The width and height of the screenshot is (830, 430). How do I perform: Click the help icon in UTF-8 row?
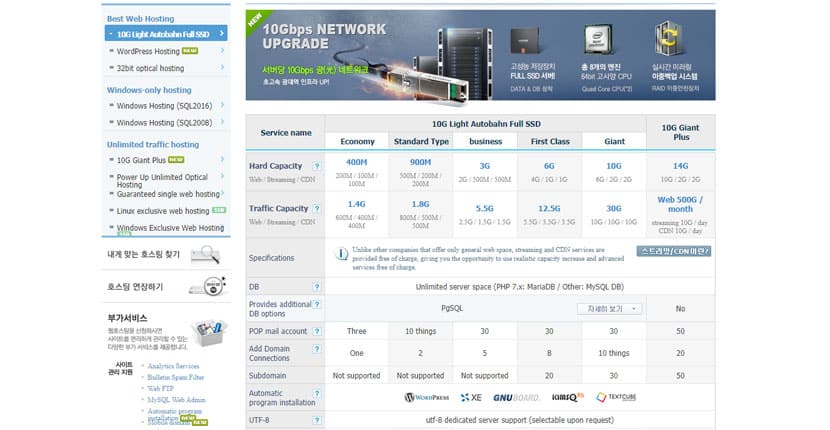317,420
